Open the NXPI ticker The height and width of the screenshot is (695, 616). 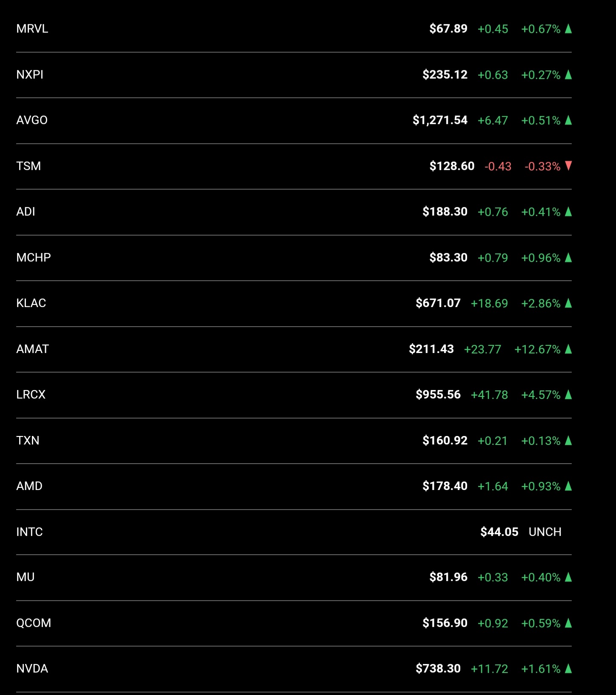(30, 75)
